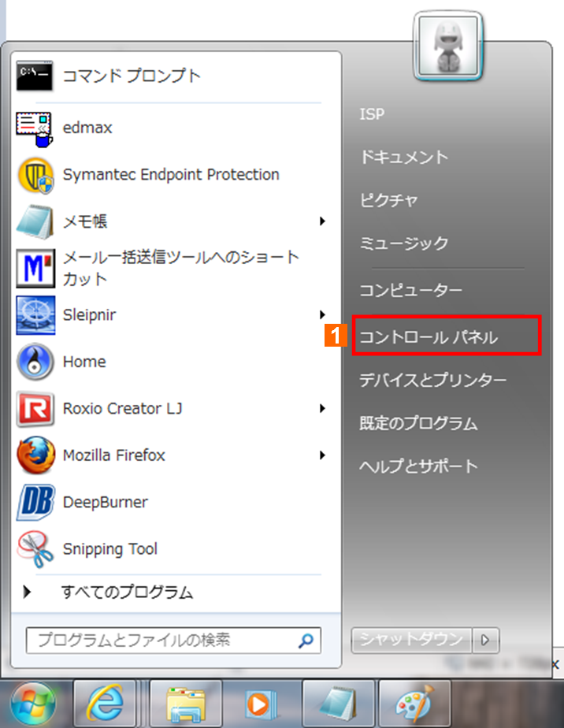This screenshot has height=728, width=564.
Task: Click the すべてのプログラム label
Action: click(x=127, y=592)
